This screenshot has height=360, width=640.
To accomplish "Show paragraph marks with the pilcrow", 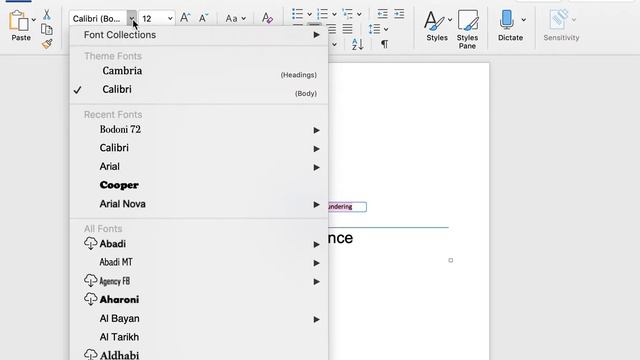I will click(384, 44).
